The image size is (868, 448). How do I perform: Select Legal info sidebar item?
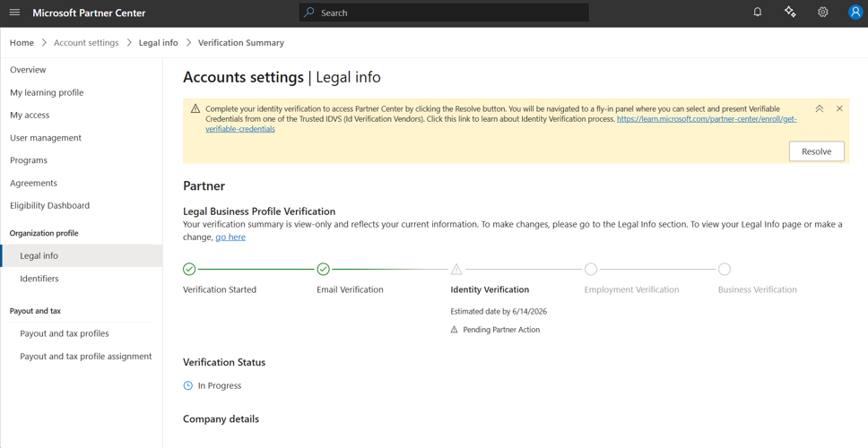[x=82, y=255]
